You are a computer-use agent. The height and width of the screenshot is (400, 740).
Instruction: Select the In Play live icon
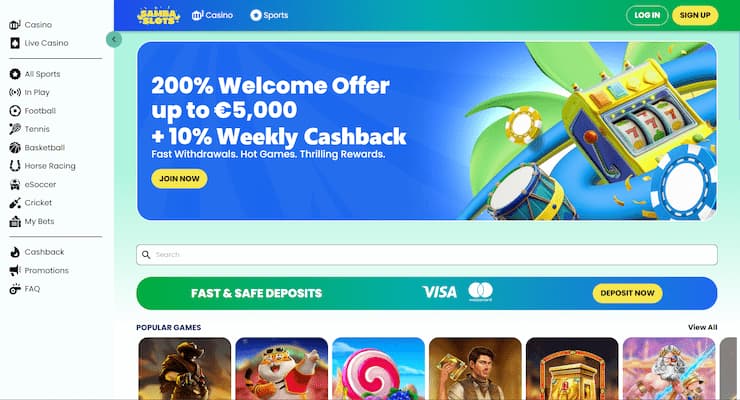click(x=15, y=92)
